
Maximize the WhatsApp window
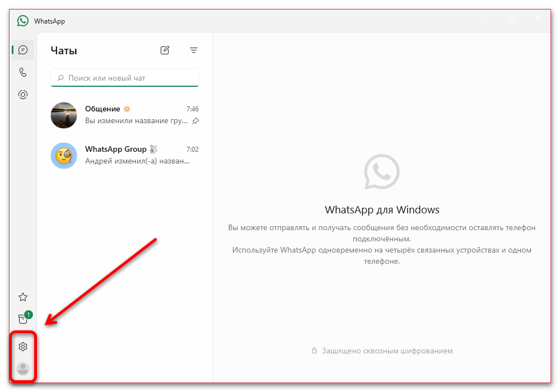pyautogui.click(x=512, y=18)
